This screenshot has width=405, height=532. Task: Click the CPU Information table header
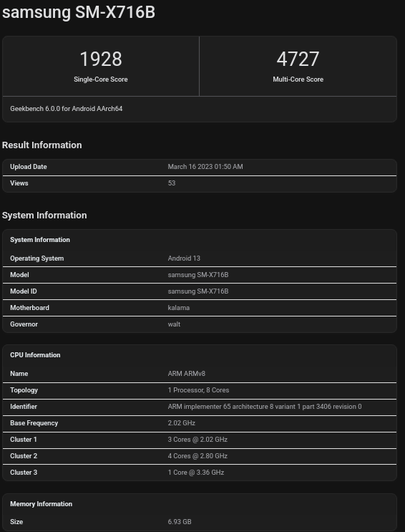coord(35,355)
